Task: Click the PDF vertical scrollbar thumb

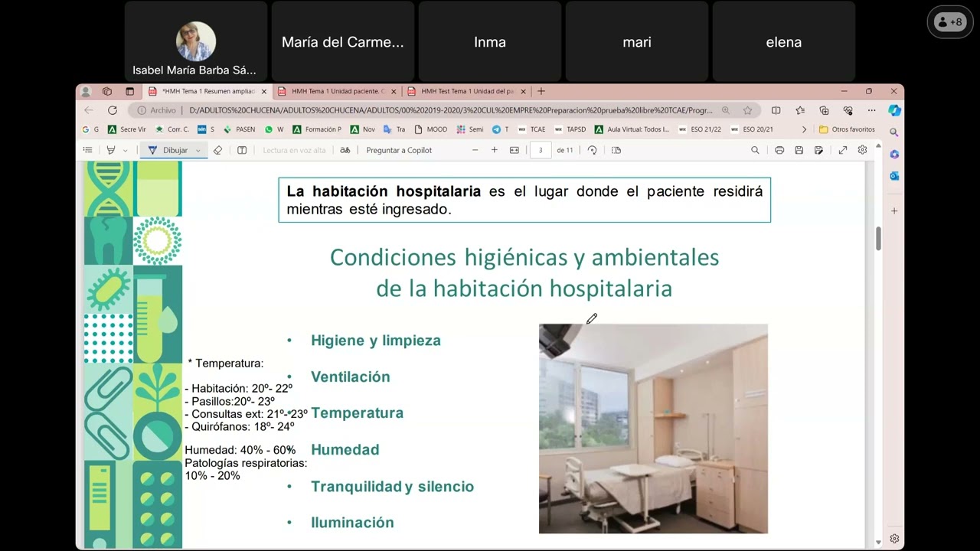Action: (878, 238)
